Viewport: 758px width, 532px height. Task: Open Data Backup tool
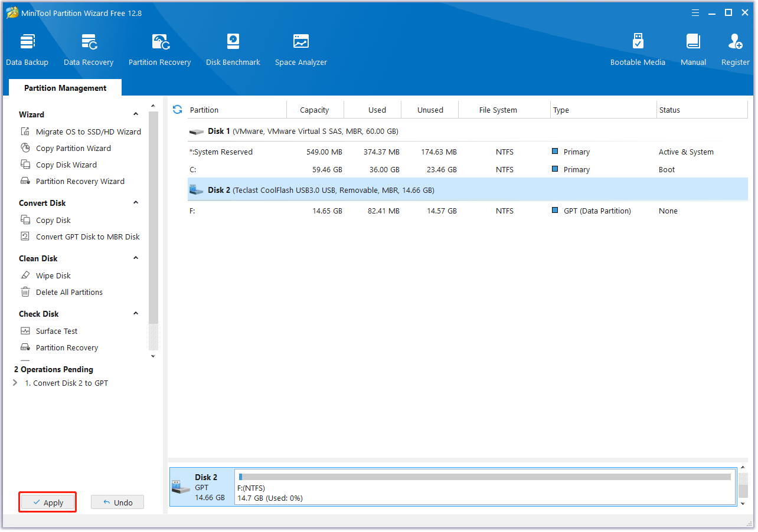click(x=27, y=50)
